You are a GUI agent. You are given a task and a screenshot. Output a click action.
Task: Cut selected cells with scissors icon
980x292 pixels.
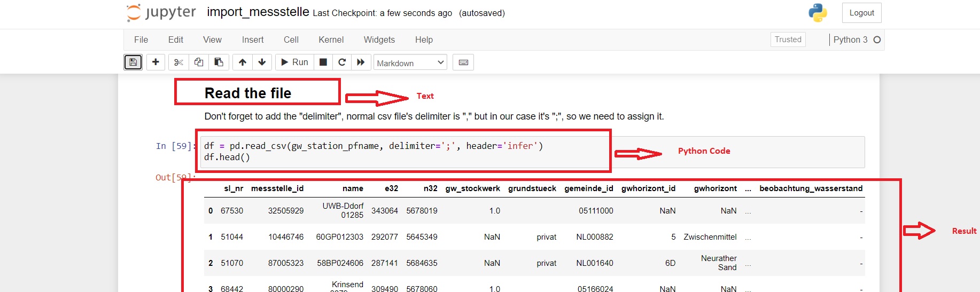click(x=178, y=62)
